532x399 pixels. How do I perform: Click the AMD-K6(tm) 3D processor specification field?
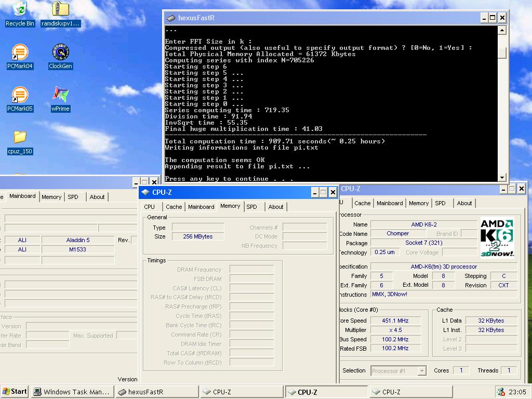click(444, 267)
